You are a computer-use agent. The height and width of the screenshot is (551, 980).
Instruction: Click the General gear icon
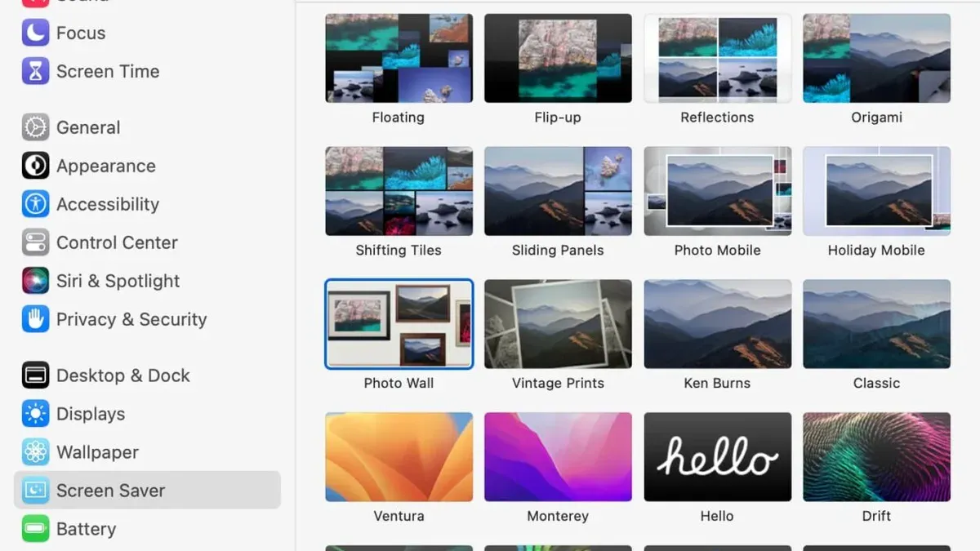(35, 127)
